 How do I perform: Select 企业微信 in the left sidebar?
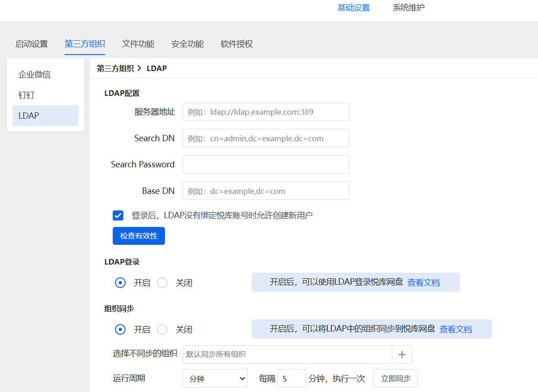point(34,74)
